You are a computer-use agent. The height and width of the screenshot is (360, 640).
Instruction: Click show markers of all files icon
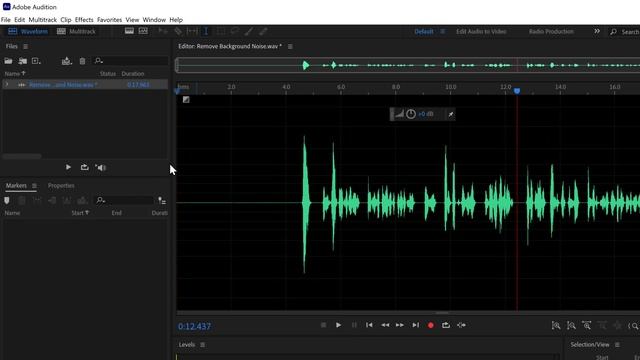[x=162, y=200]
